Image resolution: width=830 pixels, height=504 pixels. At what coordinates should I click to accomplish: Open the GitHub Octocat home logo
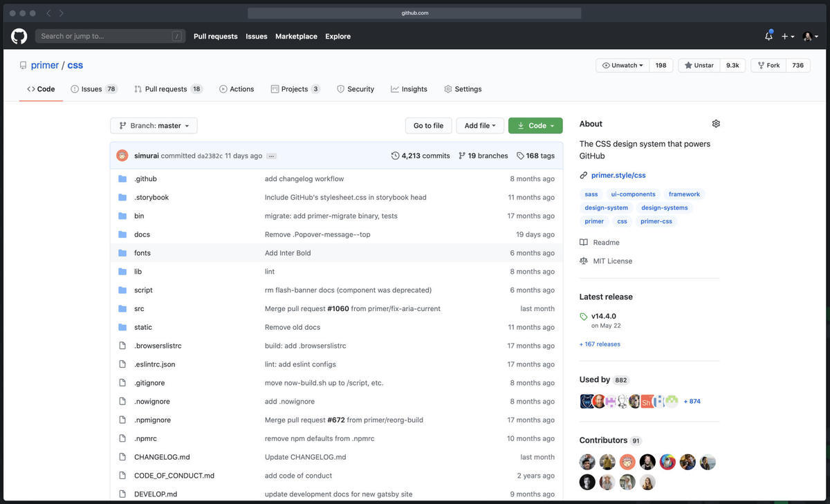coord(19,36)
